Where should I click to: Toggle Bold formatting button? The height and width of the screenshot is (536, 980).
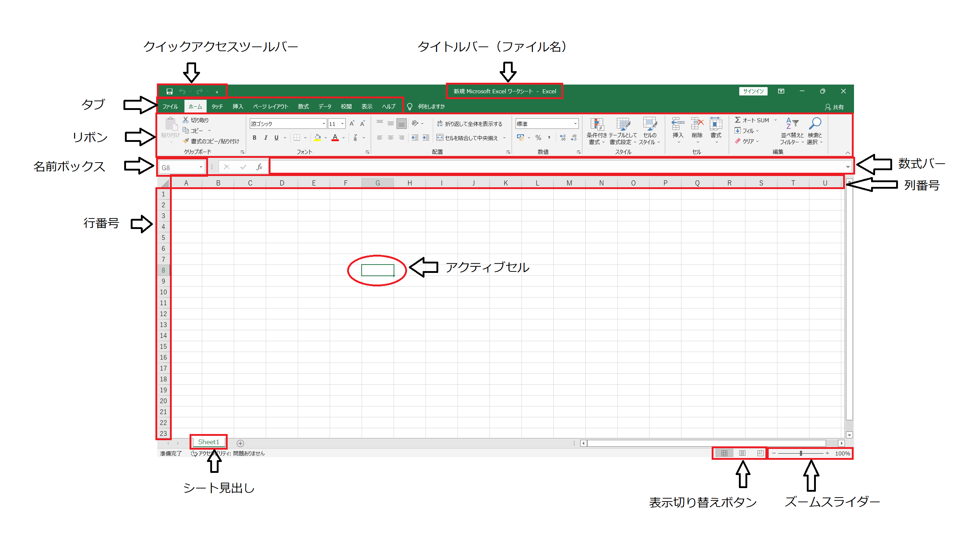point(255,138)
